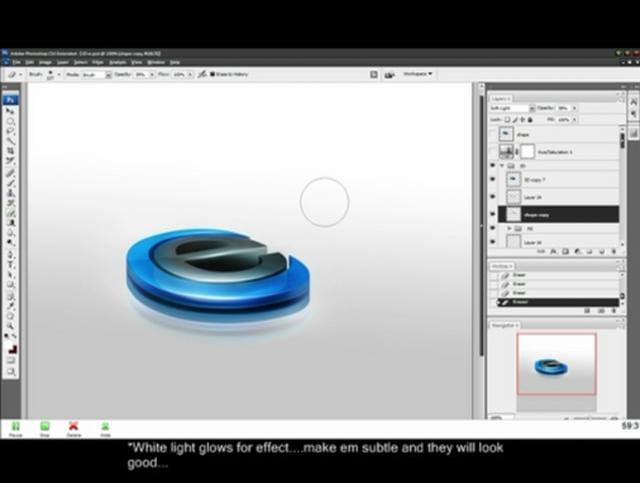640x483 pixels.
Task: Hide the 3D copy 7 layer
Action: [493, 179]
